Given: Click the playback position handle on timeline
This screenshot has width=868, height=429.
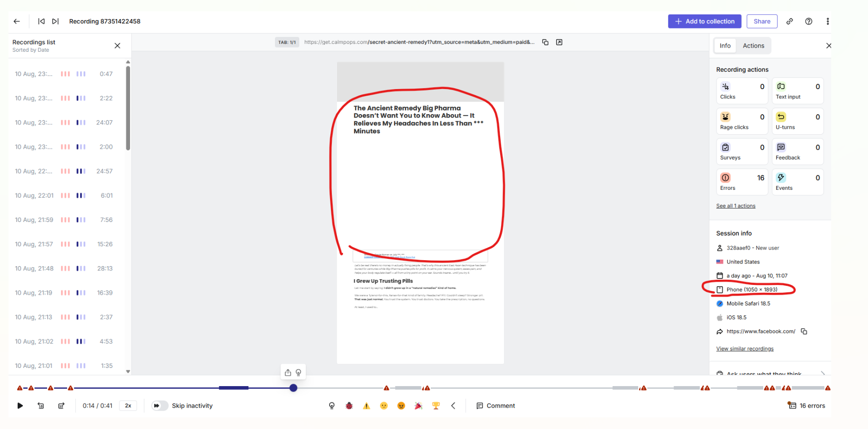Looking at the screenshot, I should click(293, 388).
